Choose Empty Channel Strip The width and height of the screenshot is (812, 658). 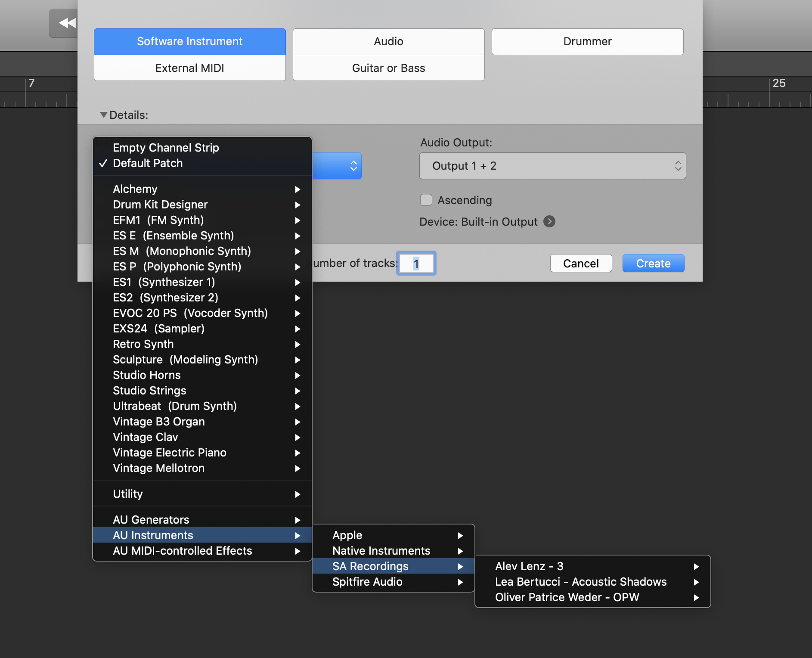click(202, 148)
